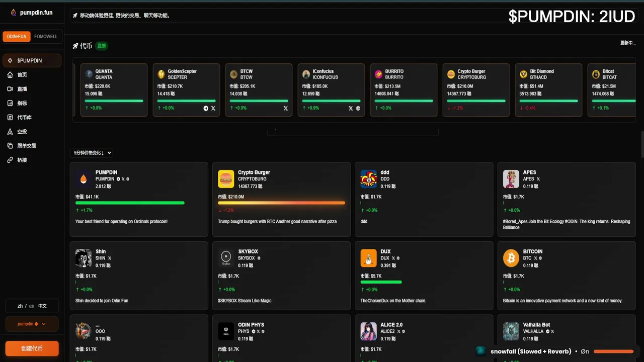Open the 首页 home icon in sidebar
This screenshot has width=644, height=362.
[x=10, y=75]
